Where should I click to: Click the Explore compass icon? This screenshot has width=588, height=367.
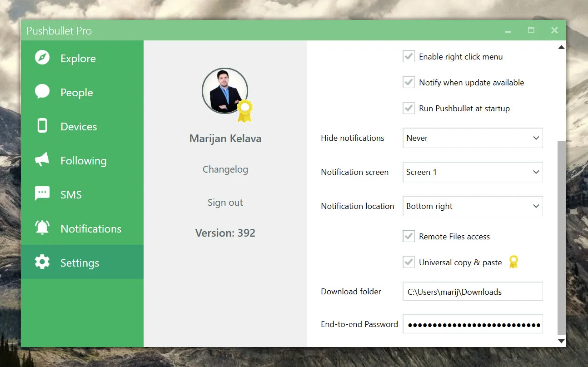click(x=42, y=58)
